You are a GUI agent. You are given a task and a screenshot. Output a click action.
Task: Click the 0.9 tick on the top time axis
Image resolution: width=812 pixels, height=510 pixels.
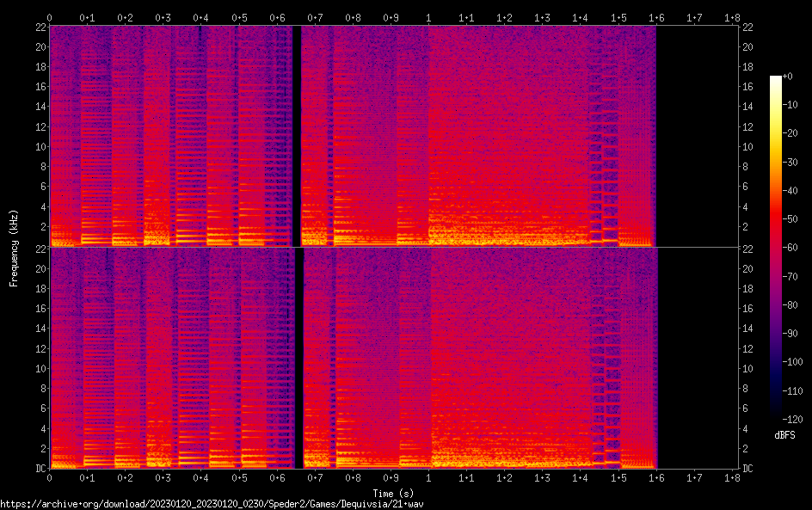coord(391,17)
